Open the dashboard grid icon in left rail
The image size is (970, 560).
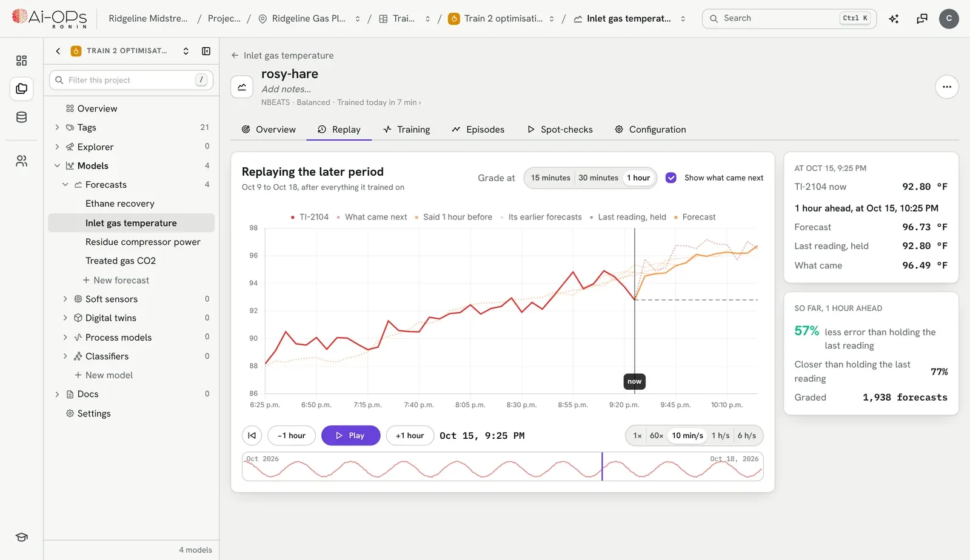21,61
